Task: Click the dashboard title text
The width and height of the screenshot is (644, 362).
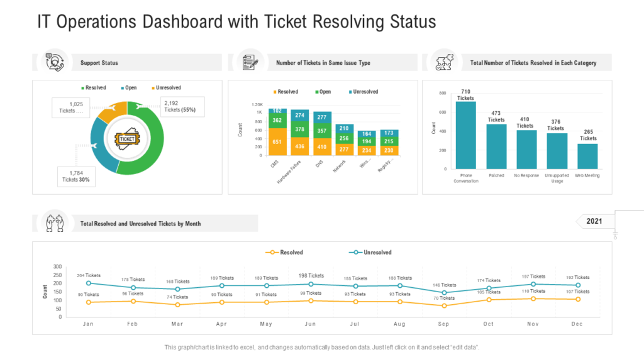Action: pos(236,22)
